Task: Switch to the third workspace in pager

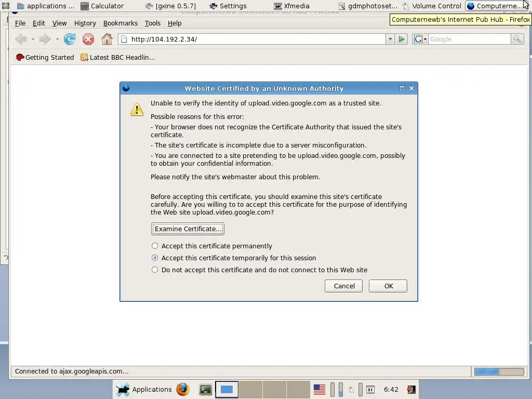Action: tap(274, 390)
